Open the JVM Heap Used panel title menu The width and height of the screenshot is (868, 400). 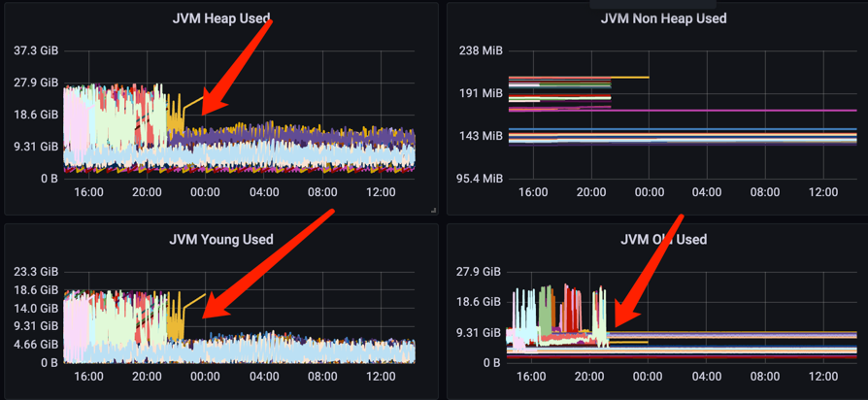pyautogui.click(x=220, y=18)
